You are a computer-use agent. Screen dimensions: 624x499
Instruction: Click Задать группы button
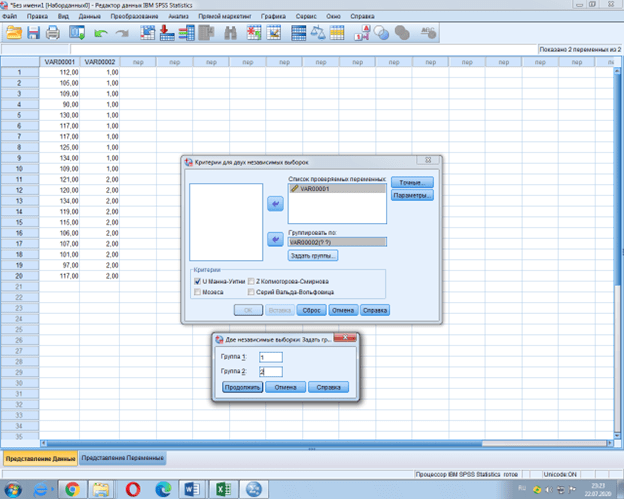pos(313,255)
